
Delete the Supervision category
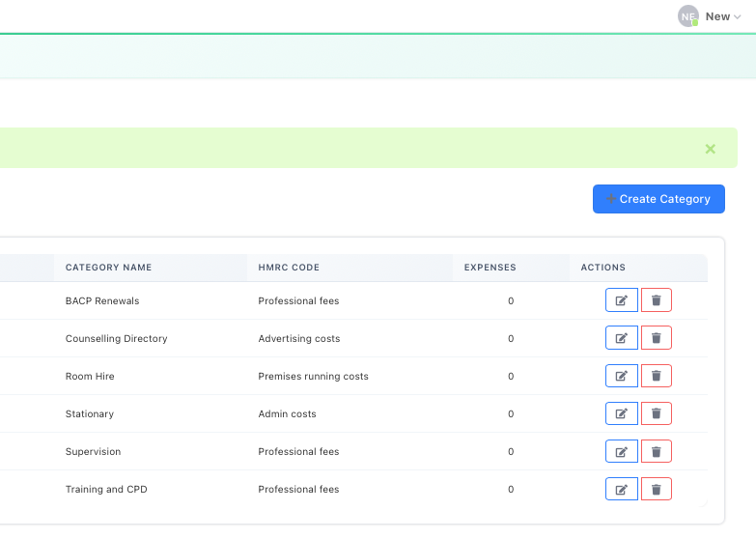coord(657,451)
